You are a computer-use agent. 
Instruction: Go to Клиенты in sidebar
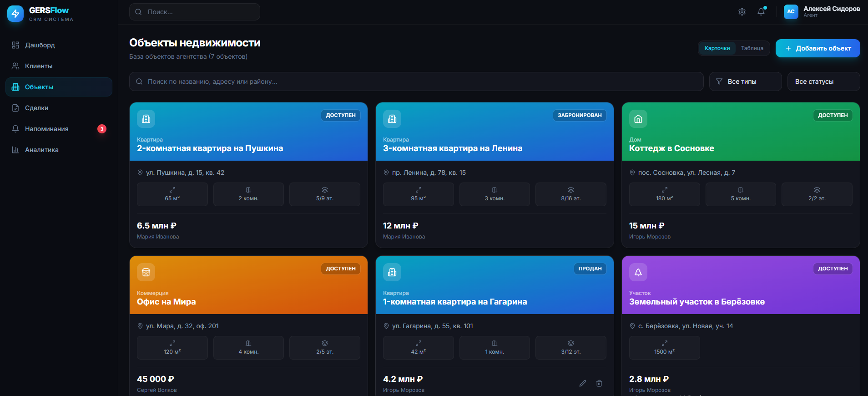click(x=39, y=66)
